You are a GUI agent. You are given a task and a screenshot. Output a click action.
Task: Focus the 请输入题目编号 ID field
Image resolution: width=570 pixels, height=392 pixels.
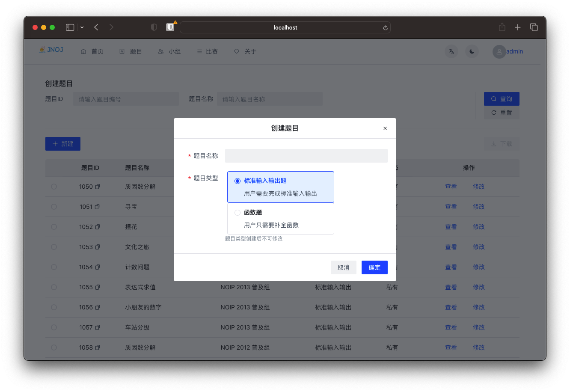coord(126,99)
